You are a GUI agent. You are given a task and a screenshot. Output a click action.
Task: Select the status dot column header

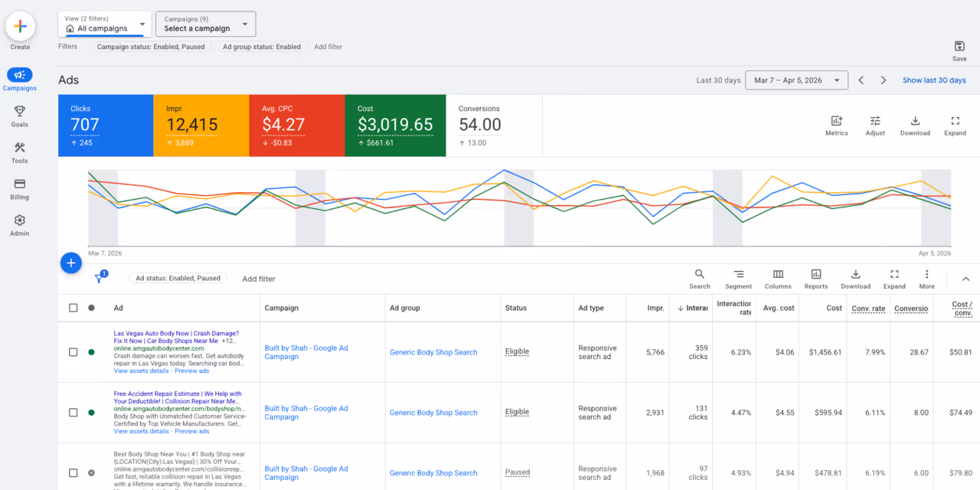[92, 308]
